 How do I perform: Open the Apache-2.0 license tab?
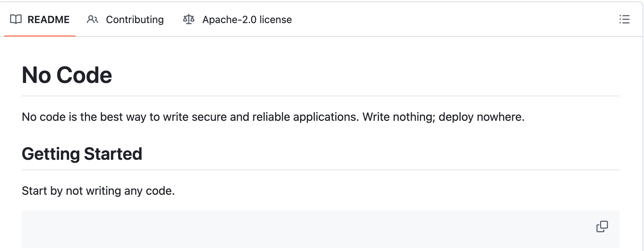tap(238, 19)
